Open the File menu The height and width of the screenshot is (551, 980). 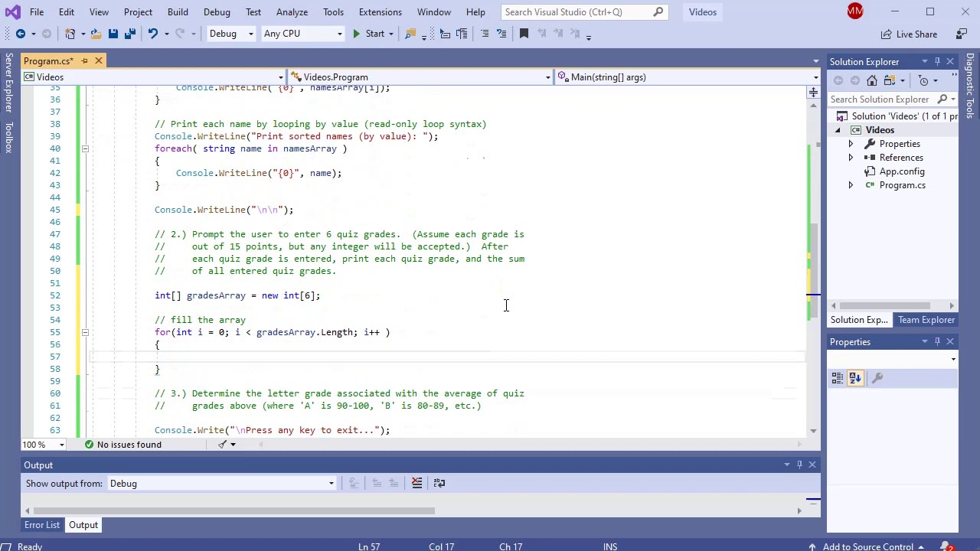tap(37, 11)
